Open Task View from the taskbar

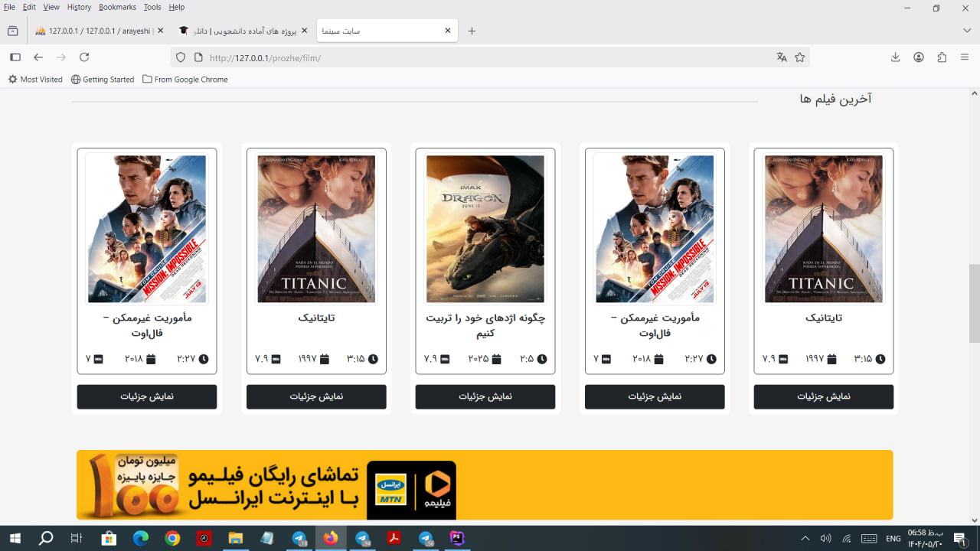(x=77, y=539)
